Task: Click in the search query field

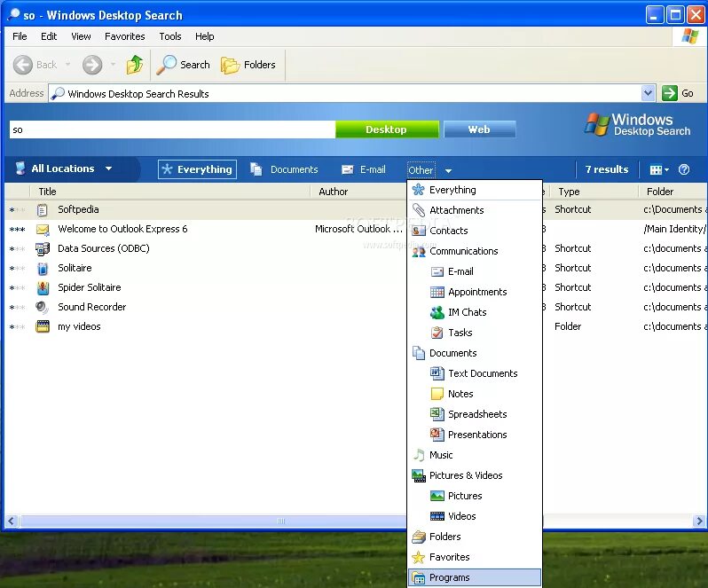Action: pyautogui.click(x=172, y=130)
